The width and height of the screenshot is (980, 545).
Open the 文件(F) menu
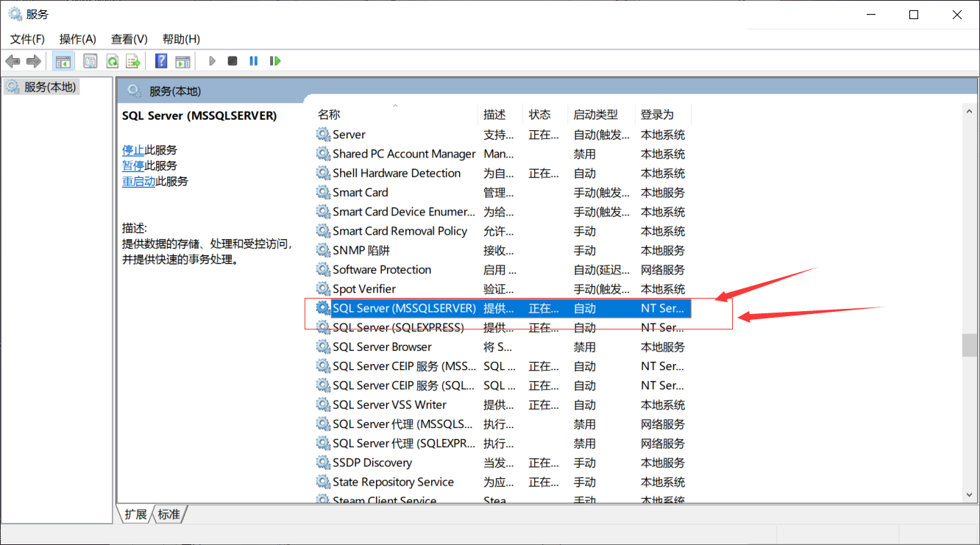click(27, 39)
